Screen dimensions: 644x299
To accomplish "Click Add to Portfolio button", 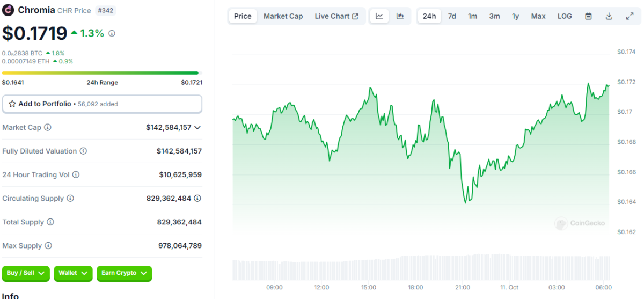I will pyautogui.click(x=102, y=104).
